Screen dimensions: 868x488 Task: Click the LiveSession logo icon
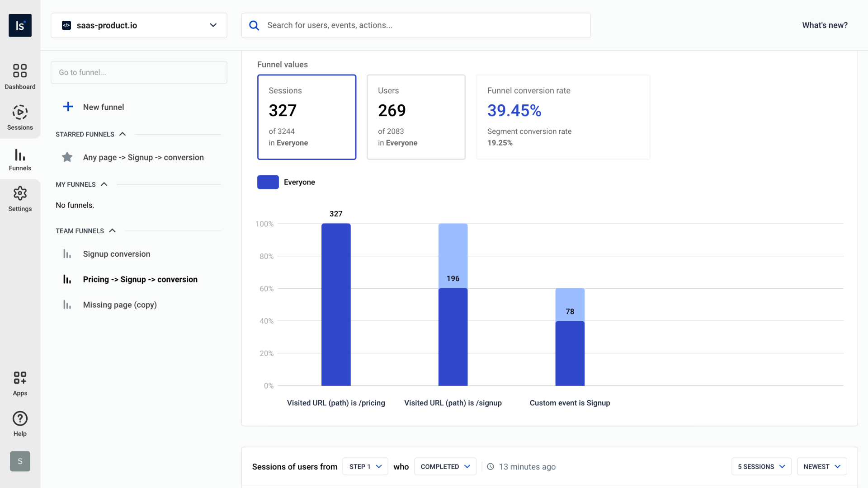click(x=20, y=25)
